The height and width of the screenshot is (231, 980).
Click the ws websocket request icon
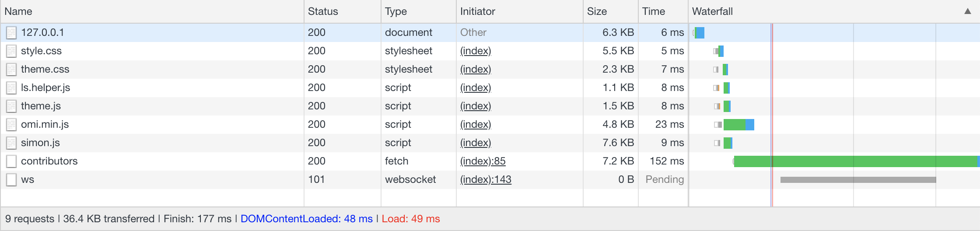pos(11,180)
